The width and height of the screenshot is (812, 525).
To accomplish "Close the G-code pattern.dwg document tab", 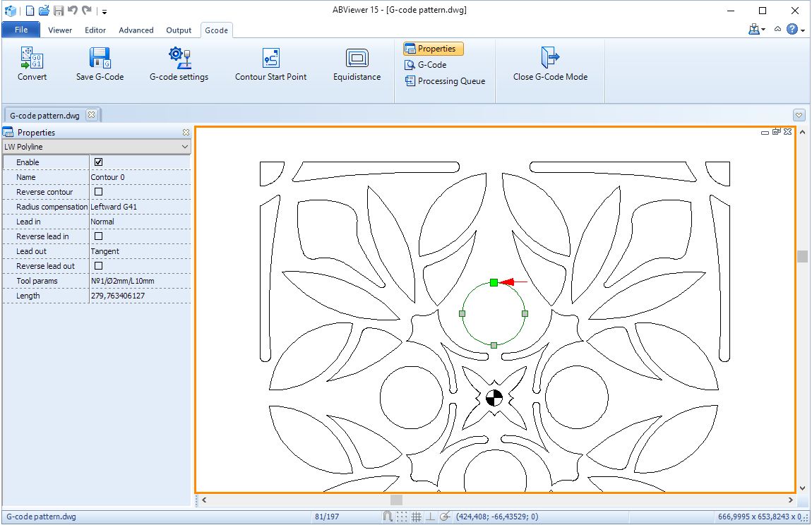I will tap(92, 115).
